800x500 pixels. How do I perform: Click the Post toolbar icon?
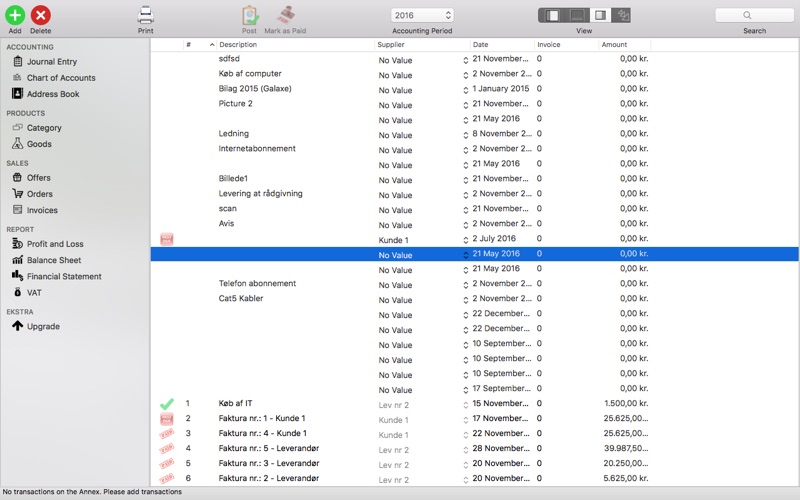pos(249,15)
